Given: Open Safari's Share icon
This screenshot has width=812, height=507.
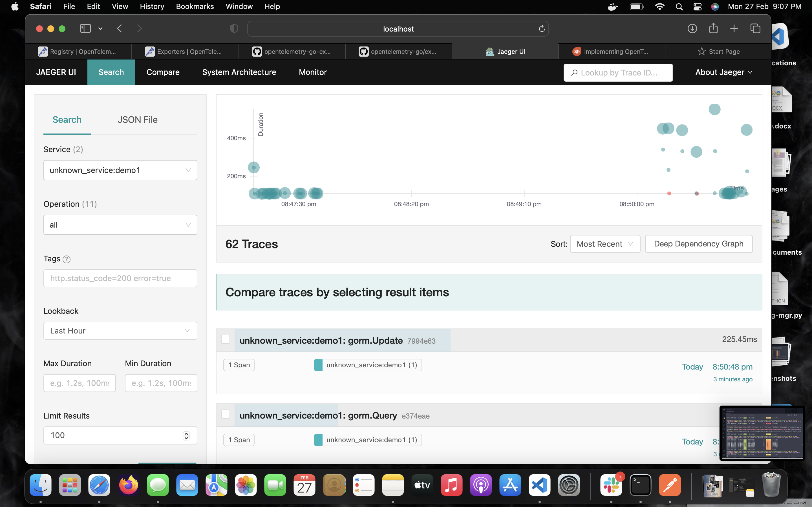Looking at the screenshot, I should [x=713, y=28].
